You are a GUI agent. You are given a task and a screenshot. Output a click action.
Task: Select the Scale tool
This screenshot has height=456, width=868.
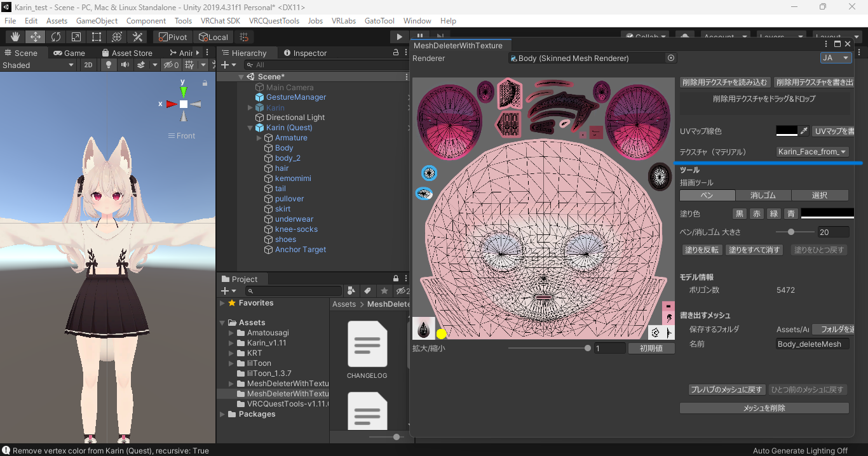[76, 37]
